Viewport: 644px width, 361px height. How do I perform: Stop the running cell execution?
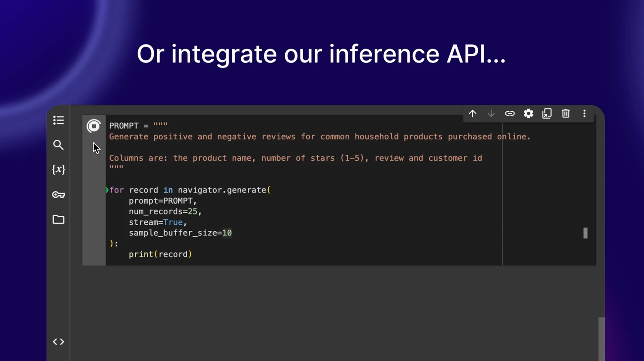(x=94, y=126)
